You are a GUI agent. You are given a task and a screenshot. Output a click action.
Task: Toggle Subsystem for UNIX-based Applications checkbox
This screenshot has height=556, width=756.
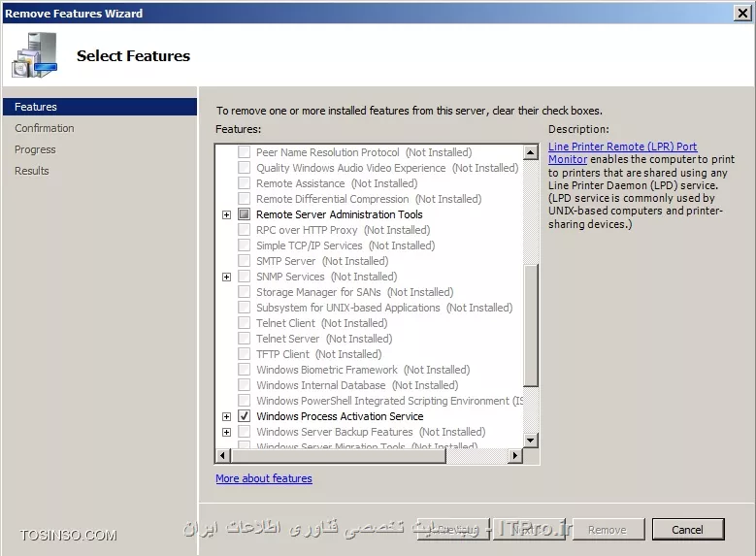point(244,308)
